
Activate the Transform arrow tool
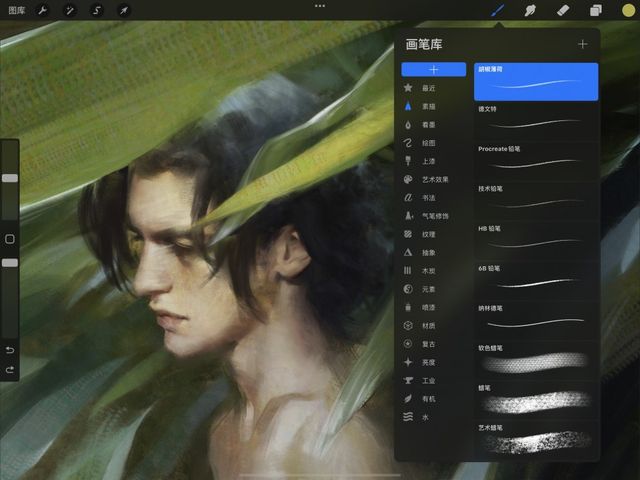(124, 10)
